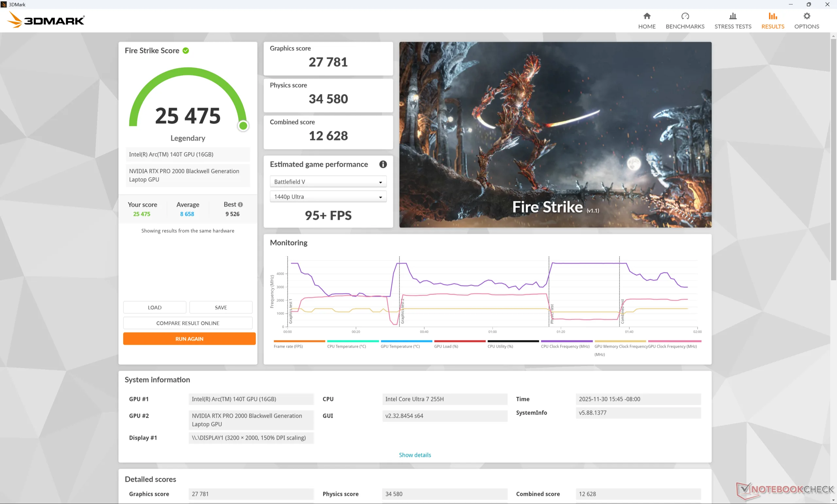
Task: Click green validation checkmark by Fire Strike Score
Action: (x=185, y=51)
